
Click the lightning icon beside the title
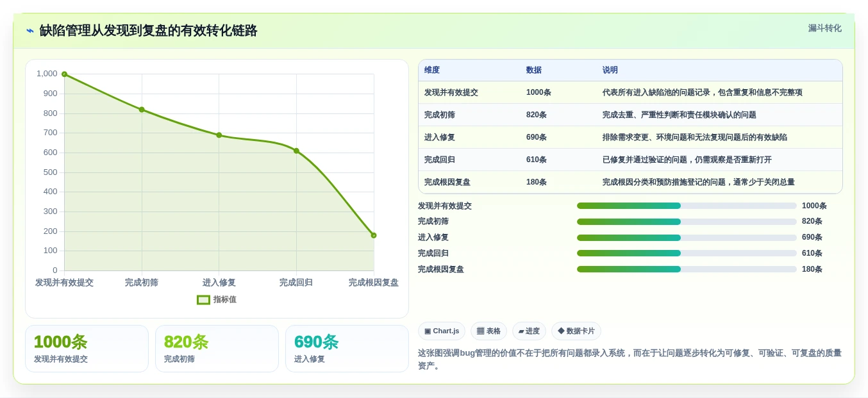coord(30,31)
